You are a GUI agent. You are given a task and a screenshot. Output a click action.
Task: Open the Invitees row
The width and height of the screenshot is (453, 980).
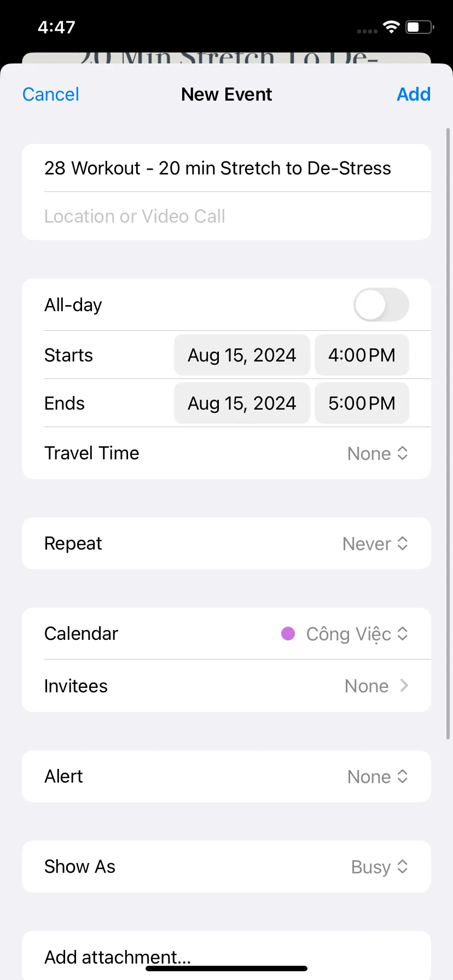coord(226,686)
